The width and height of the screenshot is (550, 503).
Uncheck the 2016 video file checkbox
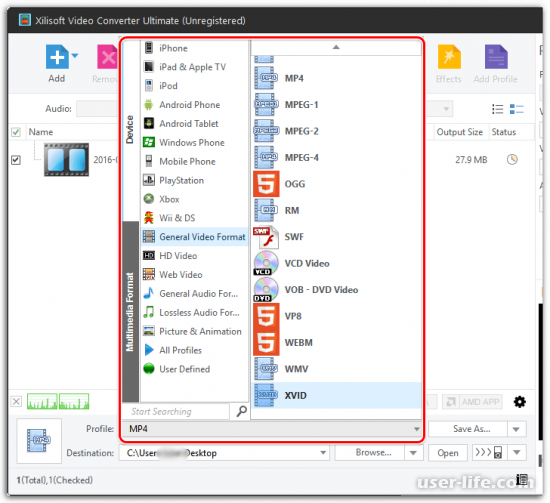(16, 160)
